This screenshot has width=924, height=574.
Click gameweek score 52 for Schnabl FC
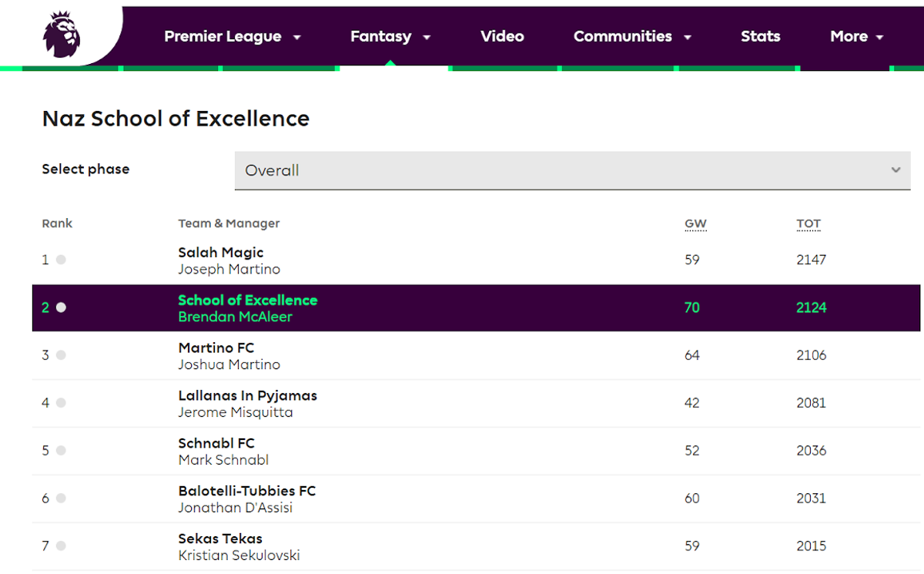coord(692,451)
